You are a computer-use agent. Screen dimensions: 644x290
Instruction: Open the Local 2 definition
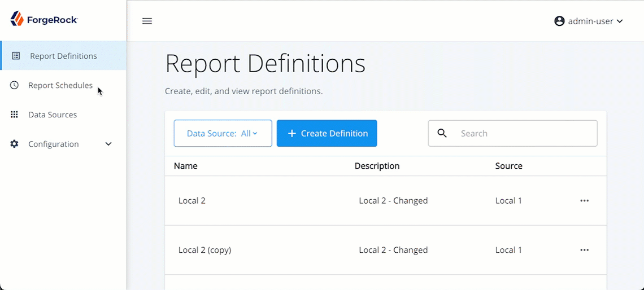coord(192,200)
